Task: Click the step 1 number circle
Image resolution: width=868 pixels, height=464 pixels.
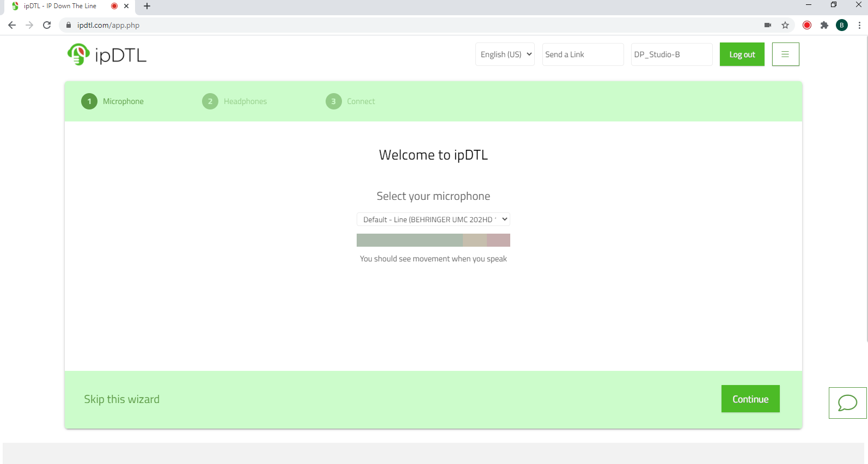Action: [x=89, y=101]
